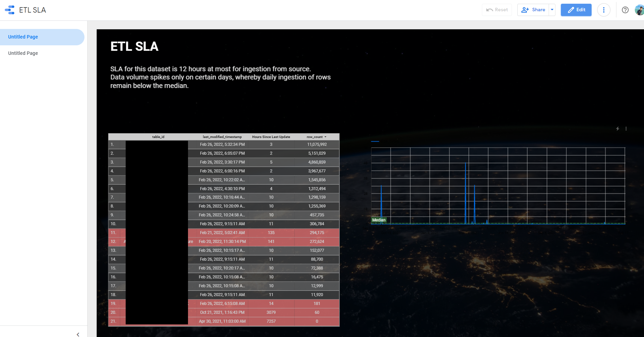The image size is (644, 337).
Task: Open the chart's vertical dots menu
Action: pos(626,129)
